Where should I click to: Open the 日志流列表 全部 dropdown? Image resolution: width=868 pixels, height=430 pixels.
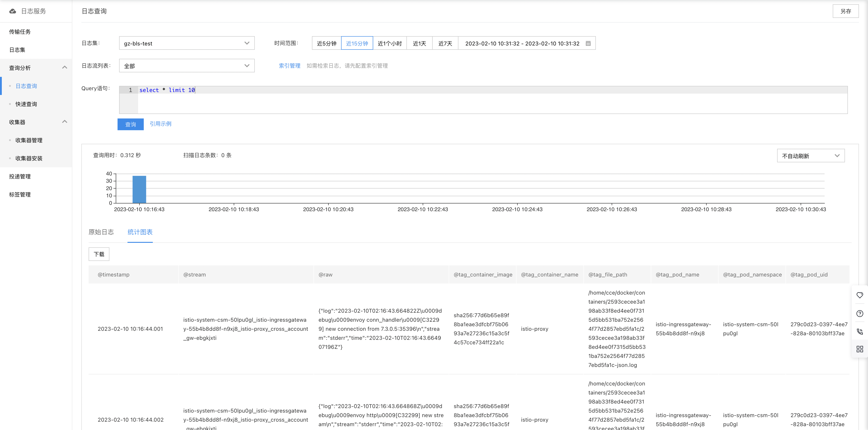pyautogui.click(x=187, y=66)
